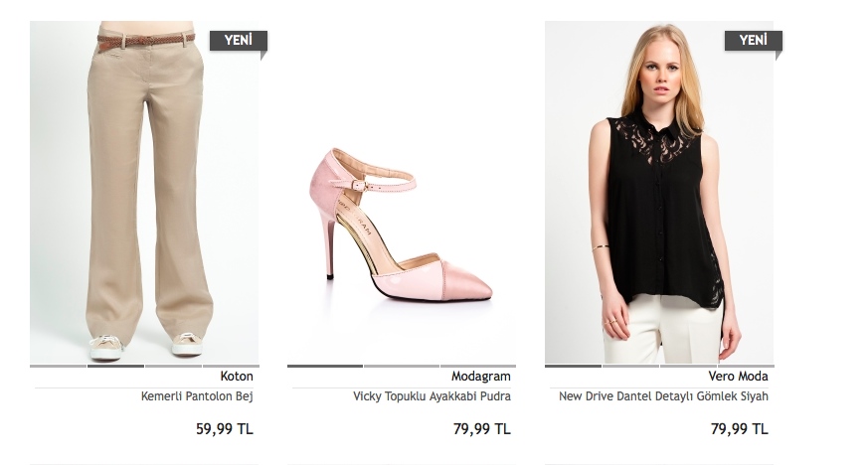The height and width of the screenshot is (465, 868).
Task: Open Kemerli Pantolon Bej product title
Action: (197, 395)
